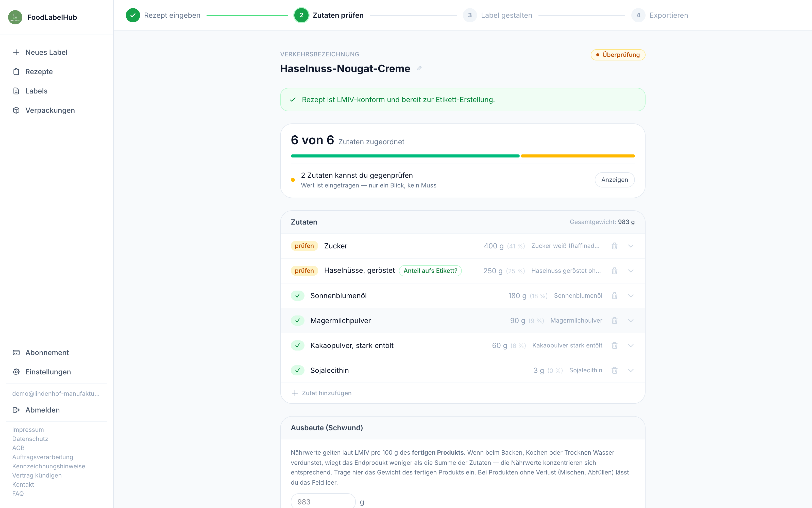This screenshot has width=812, height=508.
Task: Go to Rezepte in sidebar
Action: 56,72
